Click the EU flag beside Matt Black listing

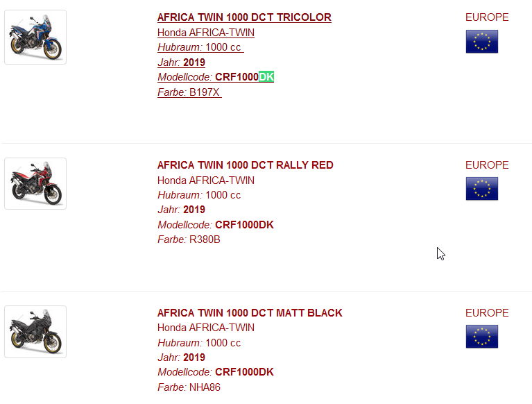[x=481, y=337]
